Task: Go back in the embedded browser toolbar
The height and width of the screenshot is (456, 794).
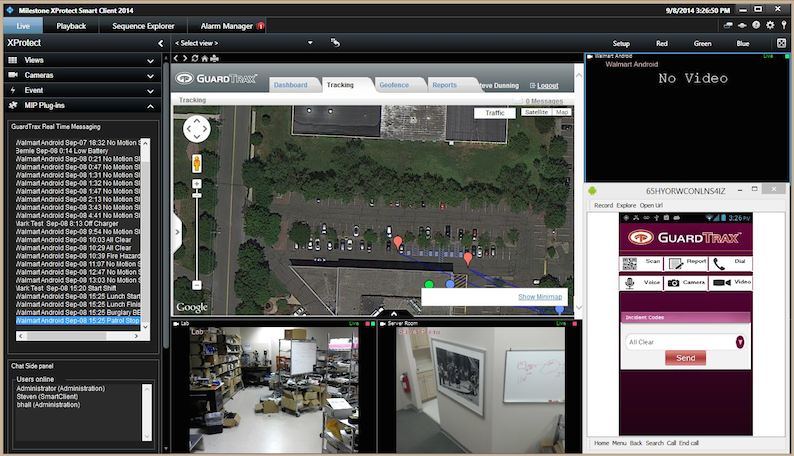Action: [176, 58]
